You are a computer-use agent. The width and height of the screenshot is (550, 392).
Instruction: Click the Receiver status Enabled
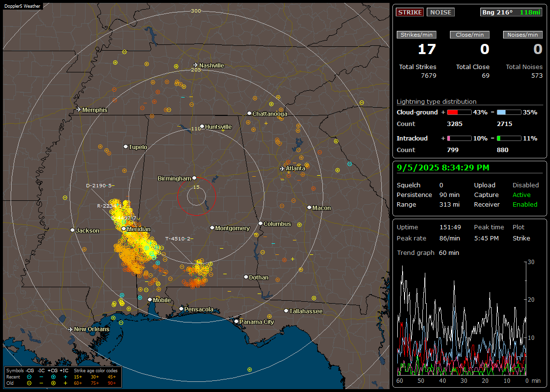(x=525, y=204)
